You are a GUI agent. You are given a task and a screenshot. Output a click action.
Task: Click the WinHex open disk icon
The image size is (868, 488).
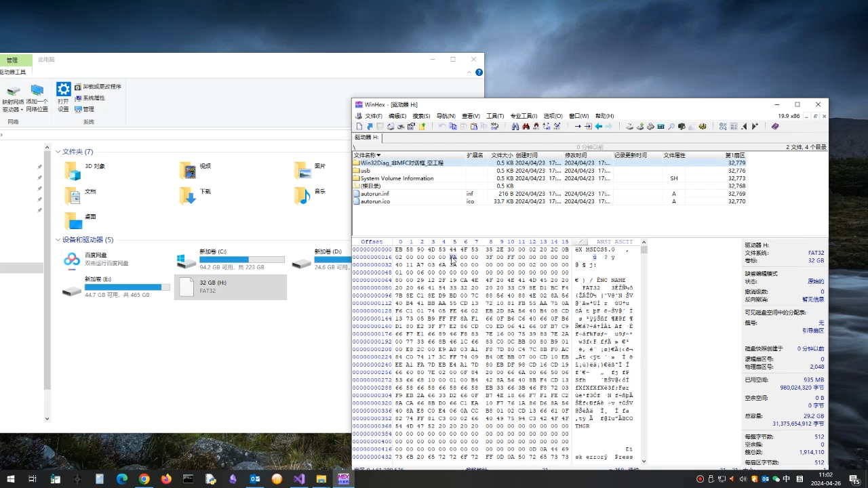pos(629,126)
